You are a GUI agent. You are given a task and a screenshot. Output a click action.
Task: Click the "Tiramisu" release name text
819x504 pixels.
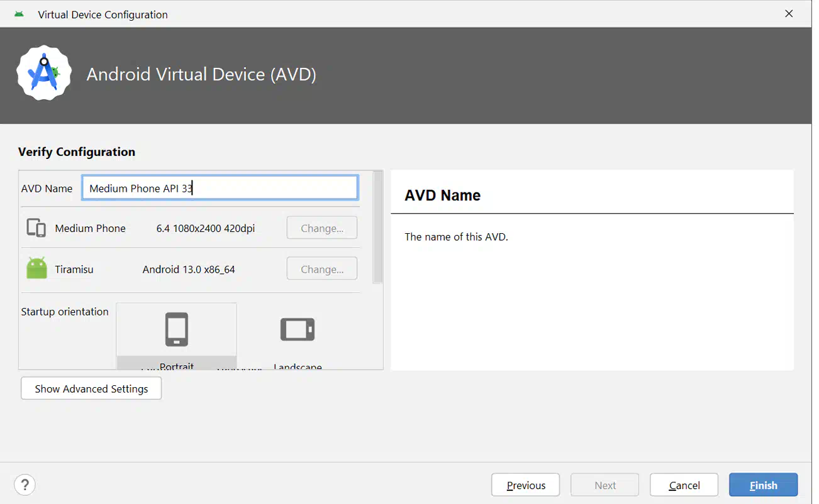[74, 269]
